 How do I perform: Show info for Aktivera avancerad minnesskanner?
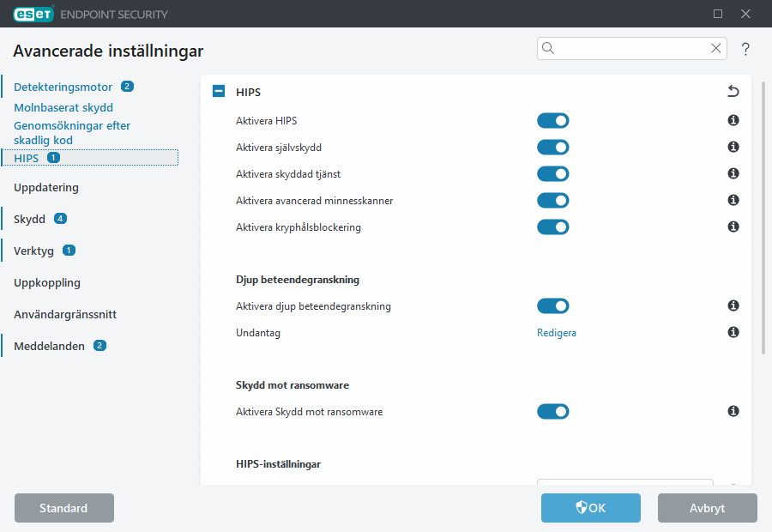733,201
